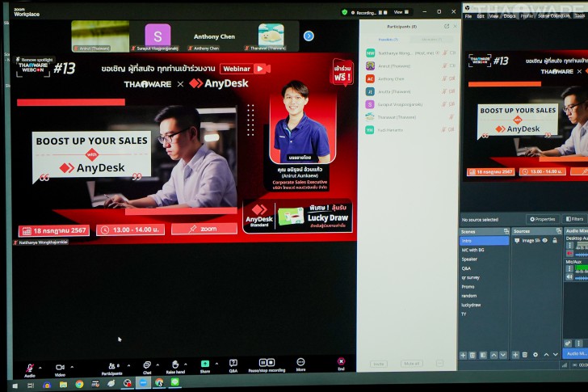Image resolution: width=588 pixels, height=392 pixels.
Task: Add a scene with the Scenes plus icon
Action: pos(463,356)
